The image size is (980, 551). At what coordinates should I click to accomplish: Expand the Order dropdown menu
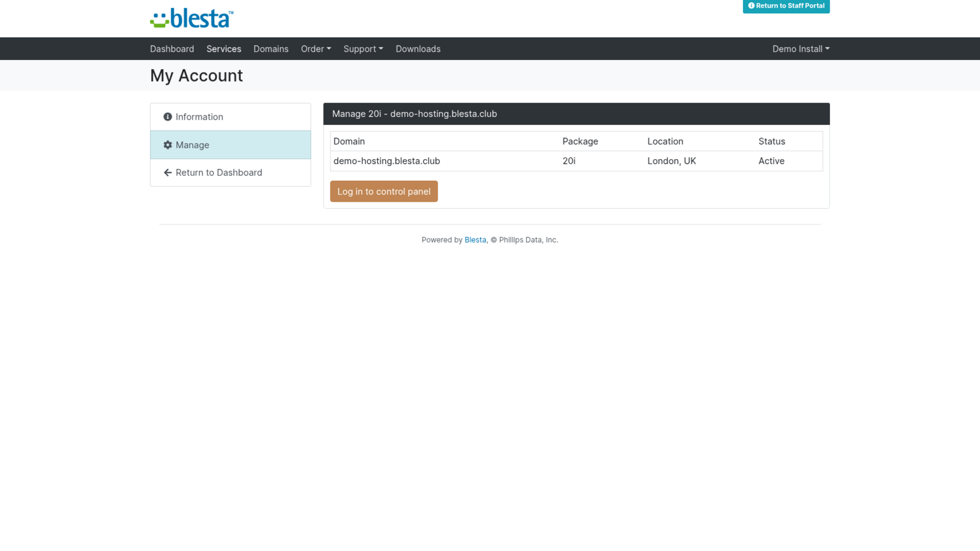coord(316,49)
